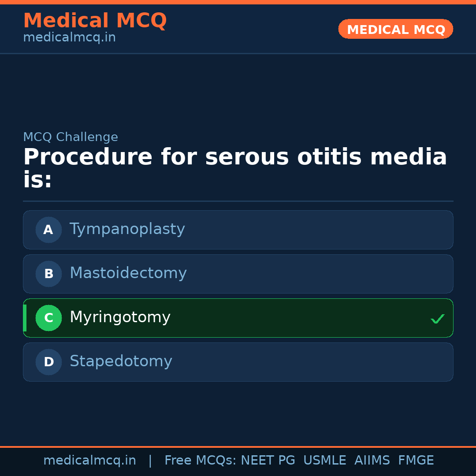Click the circular C badge icon
This screenshot has height=476, width=476.
(x=48, y=318)
